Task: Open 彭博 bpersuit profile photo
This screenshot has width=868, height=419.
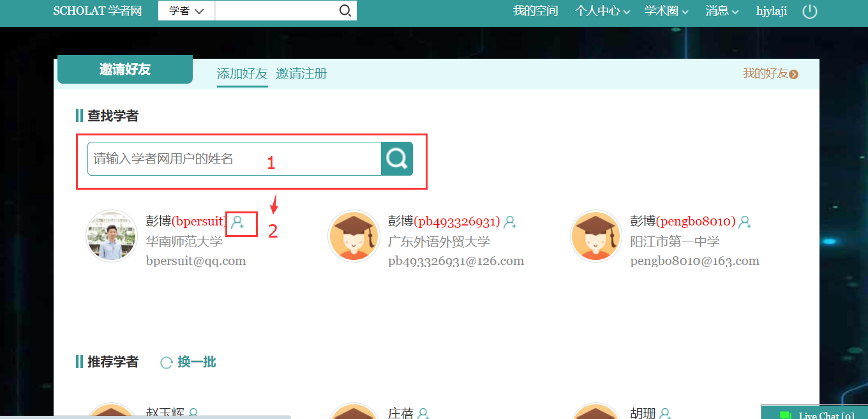Action: coord(112,236)
